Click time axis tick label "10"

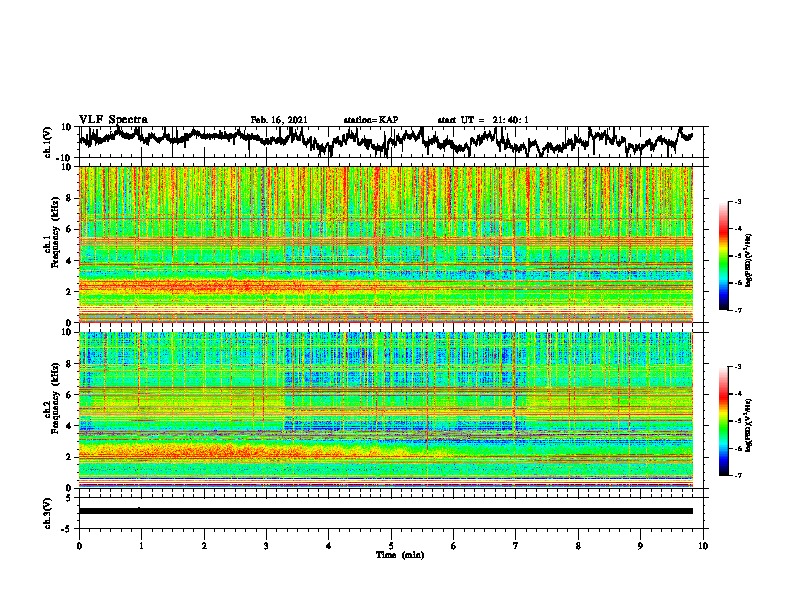[703, 546]
